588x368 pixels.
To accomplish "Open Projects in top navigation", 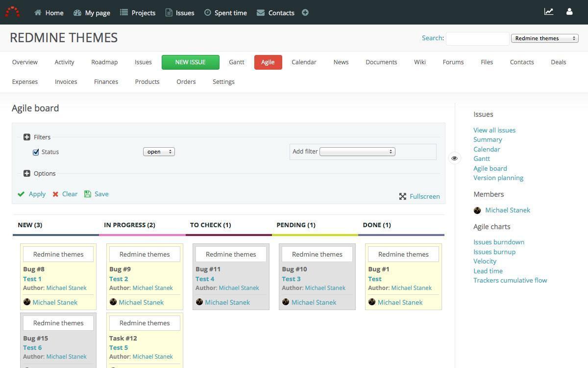I will coord(138,13).
